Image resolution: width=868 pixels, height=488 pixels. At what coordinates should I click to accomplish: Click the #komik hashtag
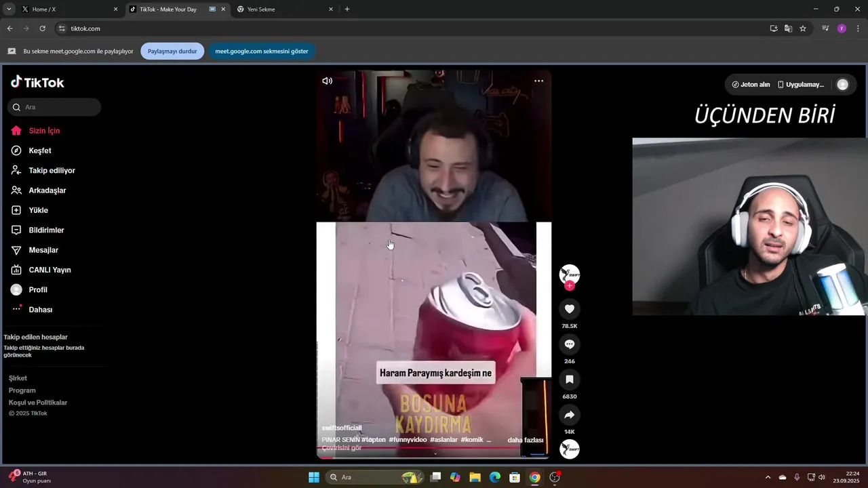pyautogui.click(x=472, y=440)
